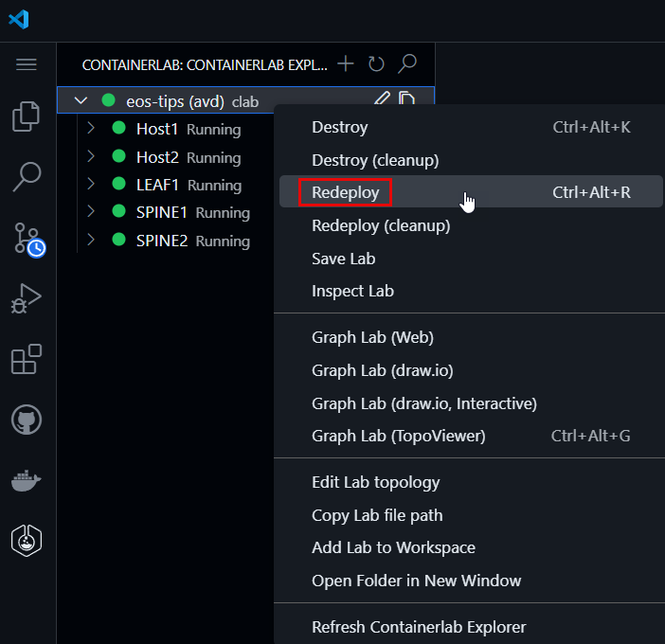Open Graph Lab (TopoViewer)

pos(471,436)
